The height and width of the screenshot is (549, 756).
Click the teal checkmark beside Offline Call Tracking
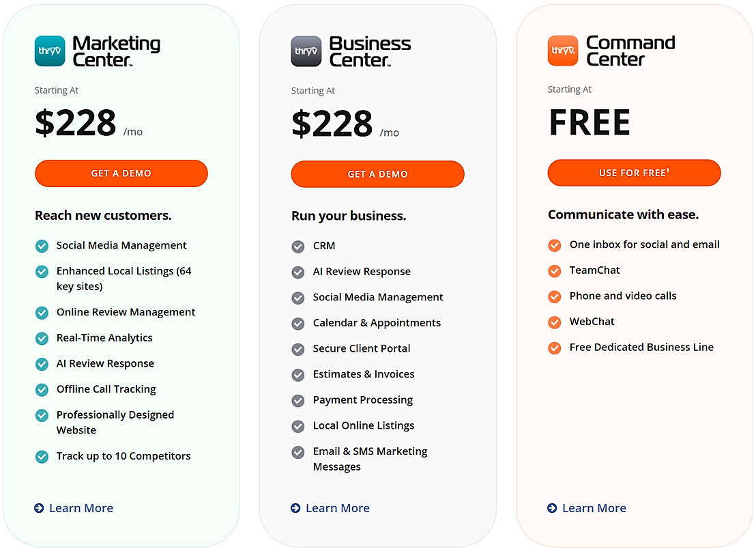click(x=42, y=389)
